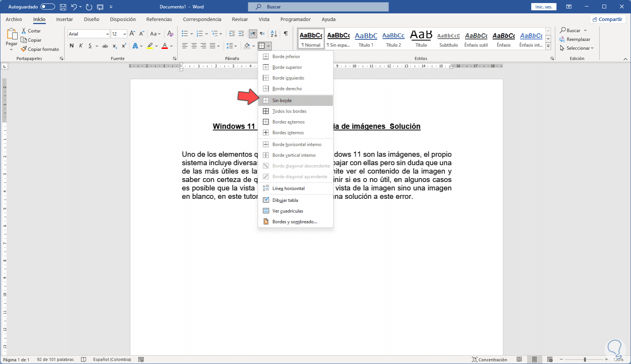Toggle right-to-left text direction
Viewport: 631px width, 364px height.
[262, 34]
